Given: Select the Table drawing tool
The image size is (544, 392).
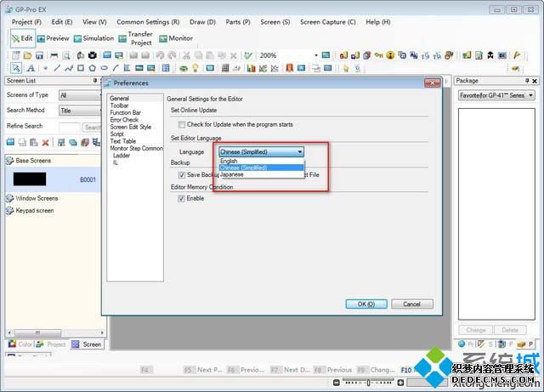Looking at the screenshot, I should pyautogui.click(x=166, y=68).
